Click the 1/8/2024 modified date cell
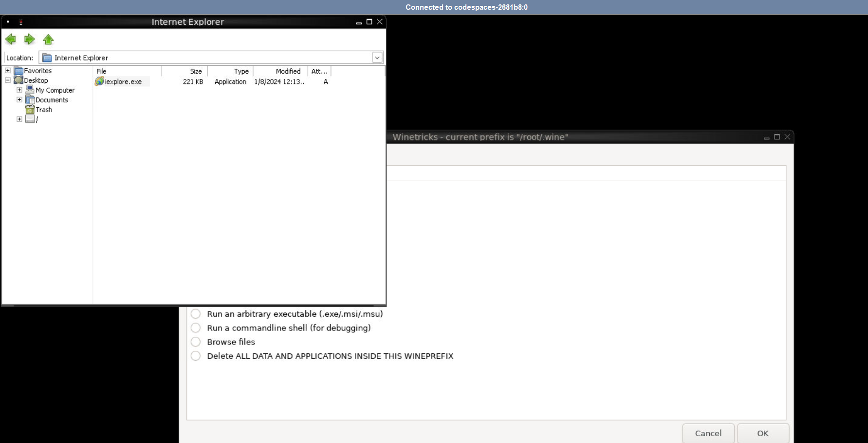 pyautogui.click(x=279, y=82)
